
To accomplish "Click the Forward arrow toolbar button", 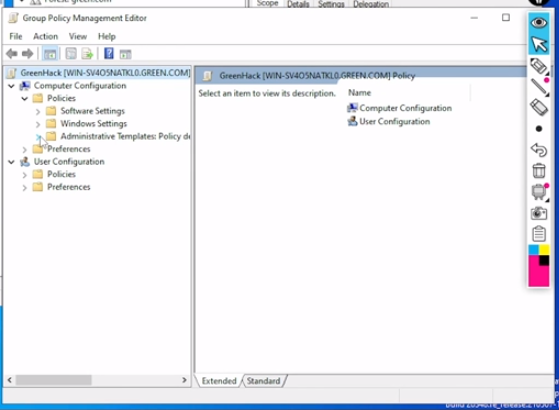I will point(27,54).
